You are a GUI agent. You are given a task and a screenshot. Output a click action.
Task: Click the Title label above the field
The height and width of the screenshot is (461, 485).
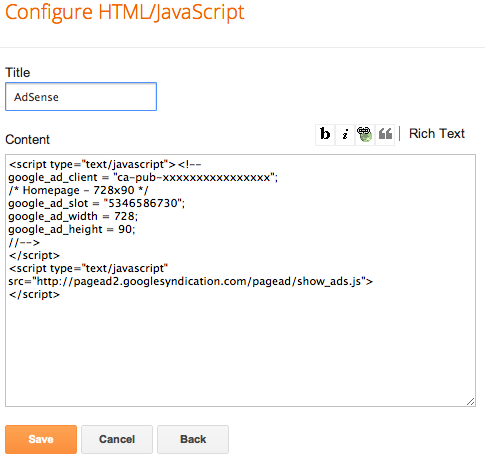pyautogui.click(x=18, y=73)
